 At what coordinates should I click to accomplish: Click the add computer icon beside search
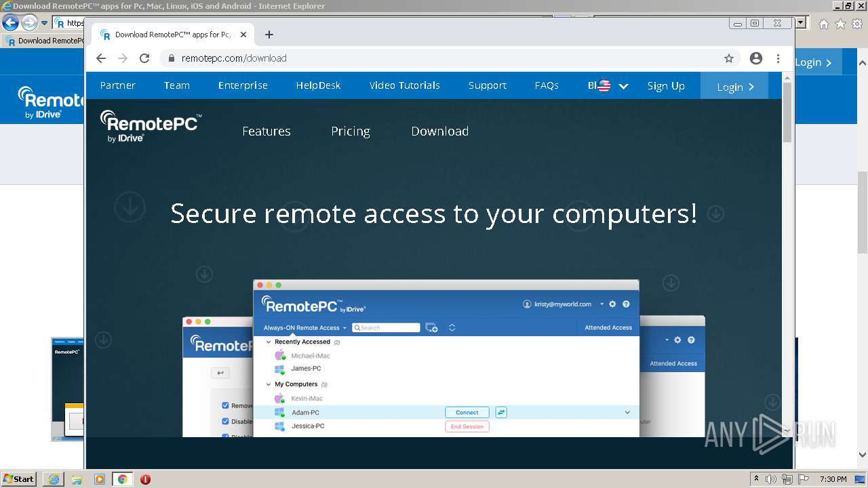(431, 327)
